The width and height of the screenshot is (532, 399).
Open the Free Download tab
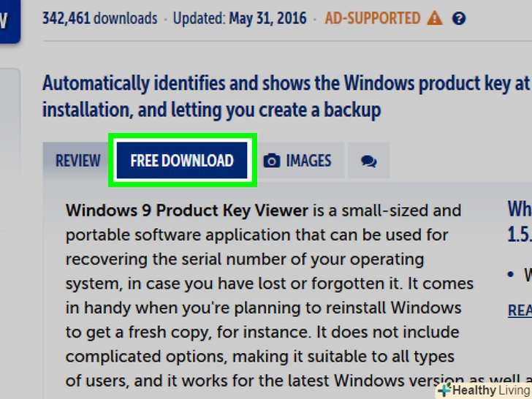tap(182, 161)
